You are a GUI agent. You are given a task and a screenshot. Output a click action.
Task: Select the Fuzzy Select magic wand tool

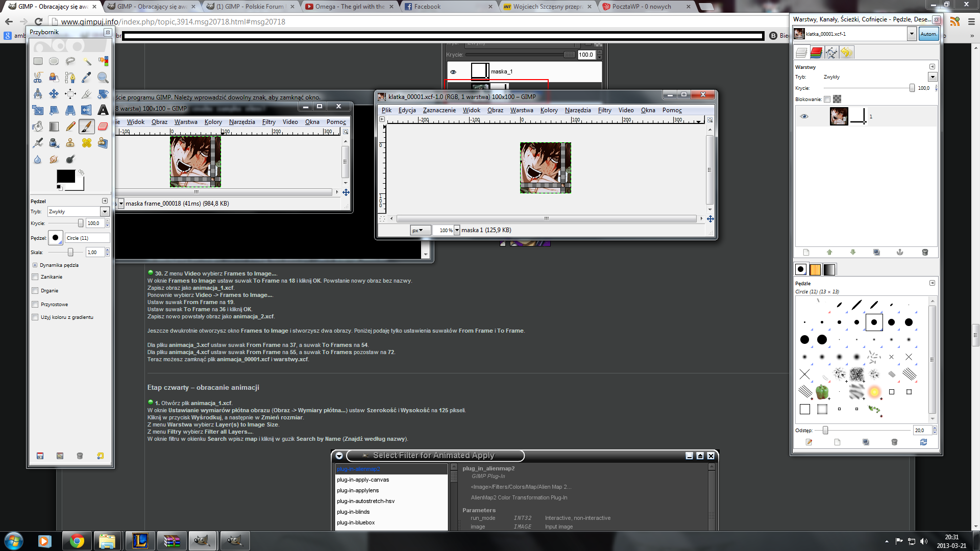(x=87, y=61)
